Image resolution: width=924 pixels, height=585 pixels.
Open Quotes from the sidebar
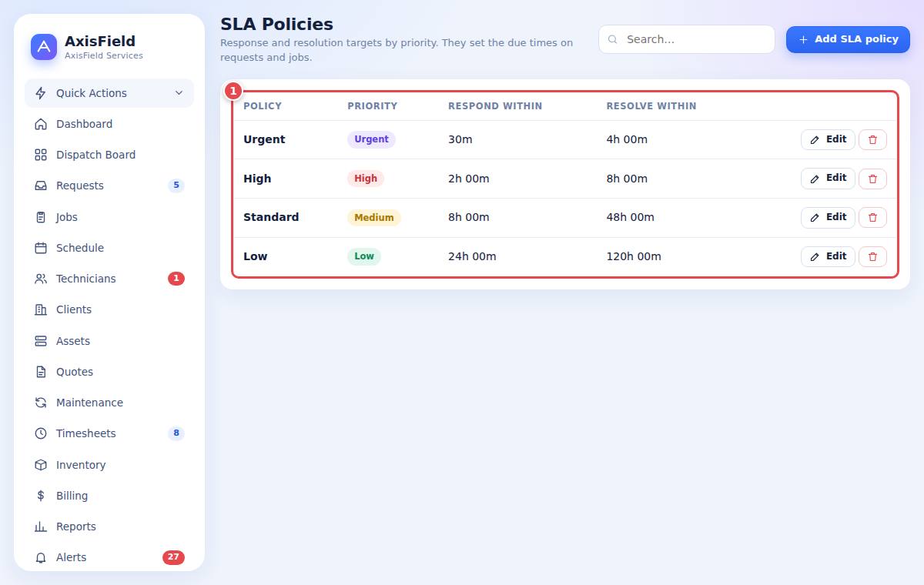[109, 372]
